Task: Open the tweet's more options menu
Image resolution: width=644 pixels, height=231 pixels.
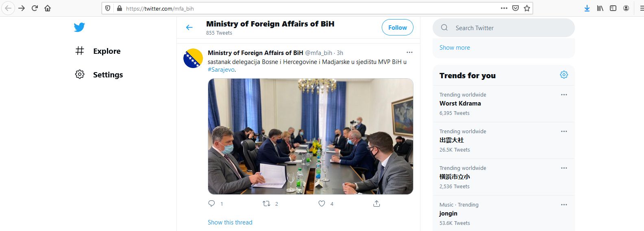Action: (409, 52)
